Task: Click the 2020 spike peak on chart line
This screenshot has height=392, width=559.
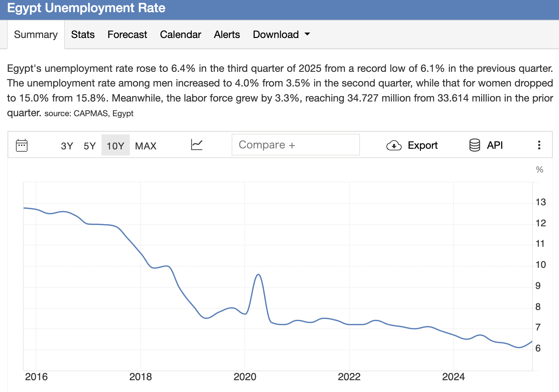Action: click(258, 275)
